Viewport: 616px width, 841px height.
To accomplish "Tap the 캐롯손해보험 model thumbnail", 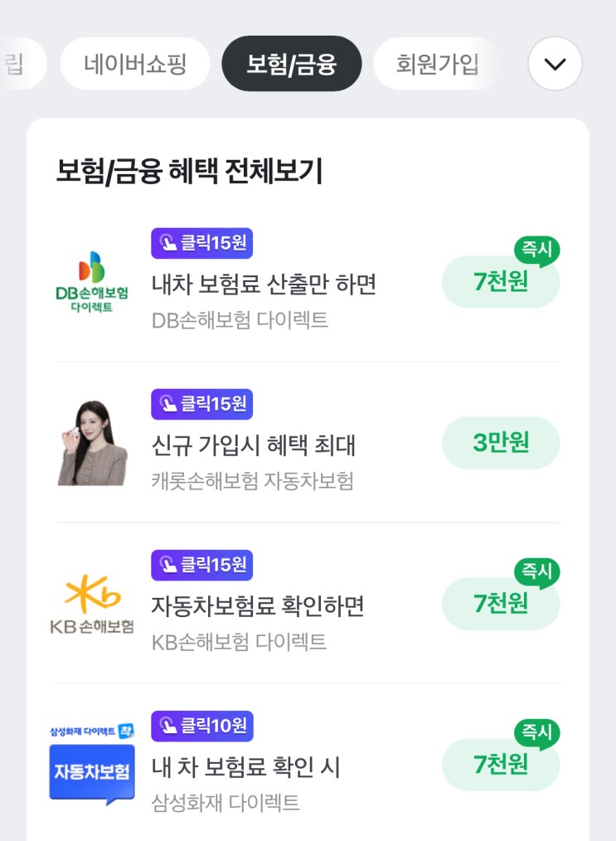I will click(x=92, y=443).
